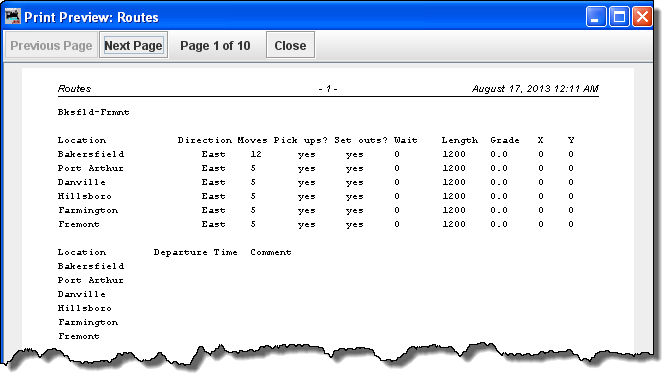Click the disabled Previous Page button

[x=51, y=45]
